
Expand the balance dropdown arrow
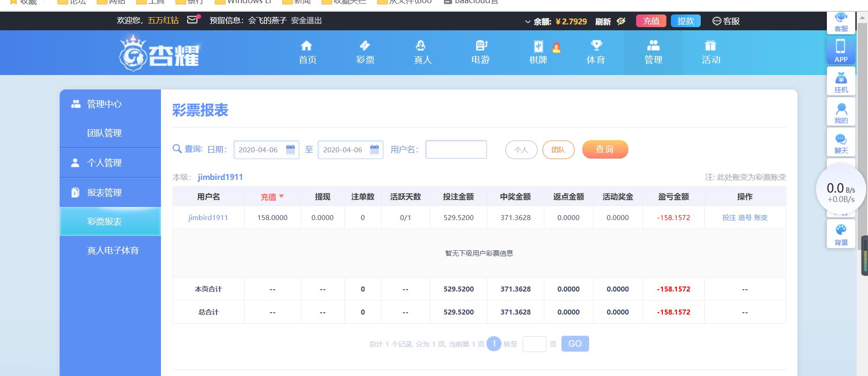pos(528,22)
